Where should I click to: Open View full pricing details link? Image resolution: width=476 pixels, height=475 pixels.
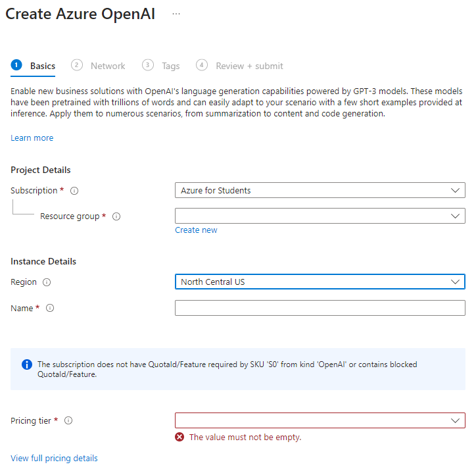point(54,459)
